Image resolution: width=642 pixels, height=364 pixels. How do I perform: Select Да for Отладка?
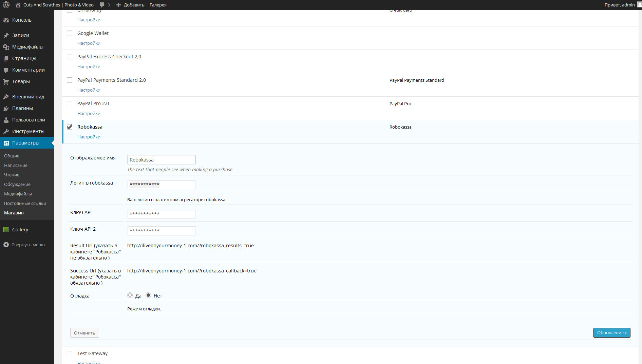(x=130, y=295)
